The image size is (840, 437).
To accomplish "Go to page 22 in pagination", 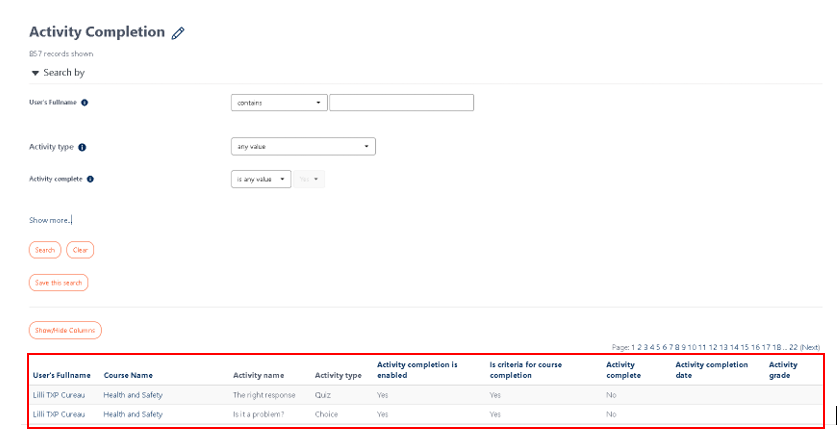I will [793, 347].
